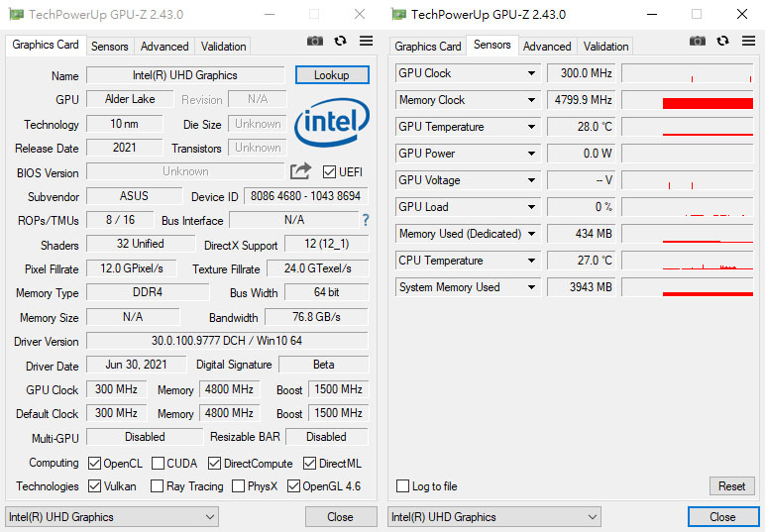Click Close button in left window
The image size is (765, 532).
click(341, 517)
